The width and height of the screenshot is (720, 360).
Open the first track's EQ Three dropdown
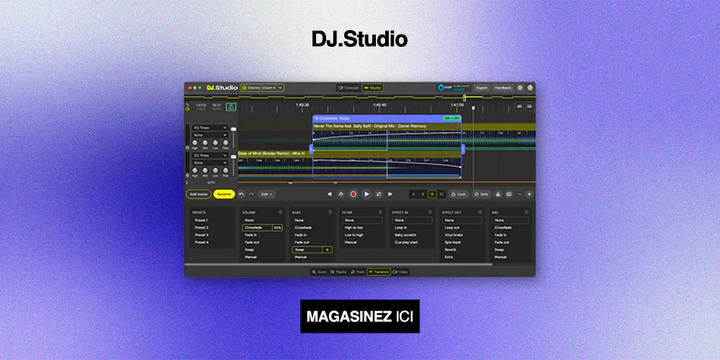tap(210, 128)
